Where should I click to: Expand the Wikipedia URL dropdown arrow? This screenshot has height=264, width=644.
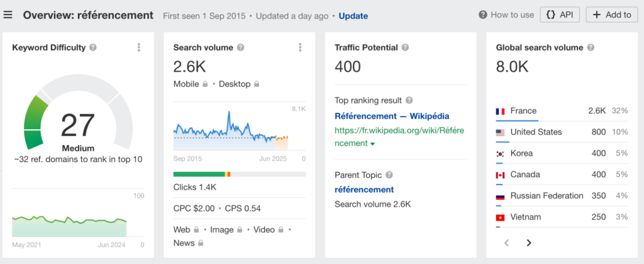click(x=372, y=144)
